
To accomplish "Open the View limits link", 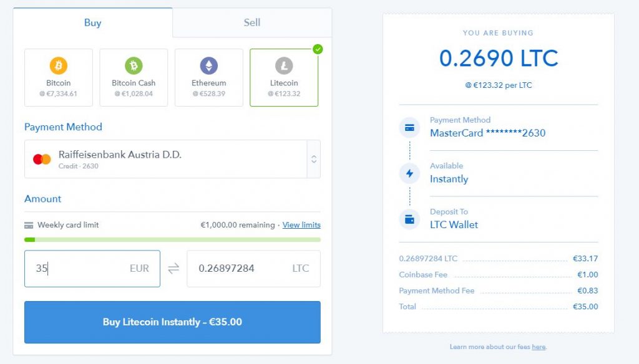I will tap(301, 225).
